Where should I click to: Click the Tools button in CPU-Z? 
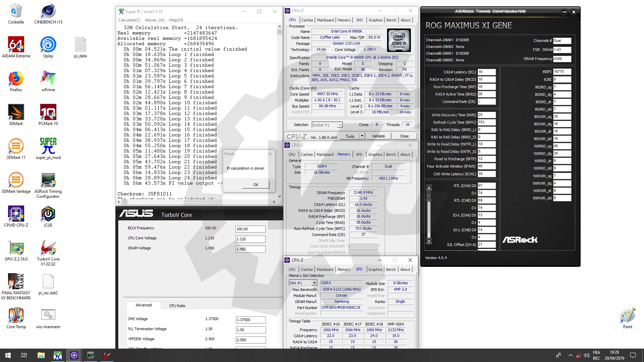tap(350, 136)
